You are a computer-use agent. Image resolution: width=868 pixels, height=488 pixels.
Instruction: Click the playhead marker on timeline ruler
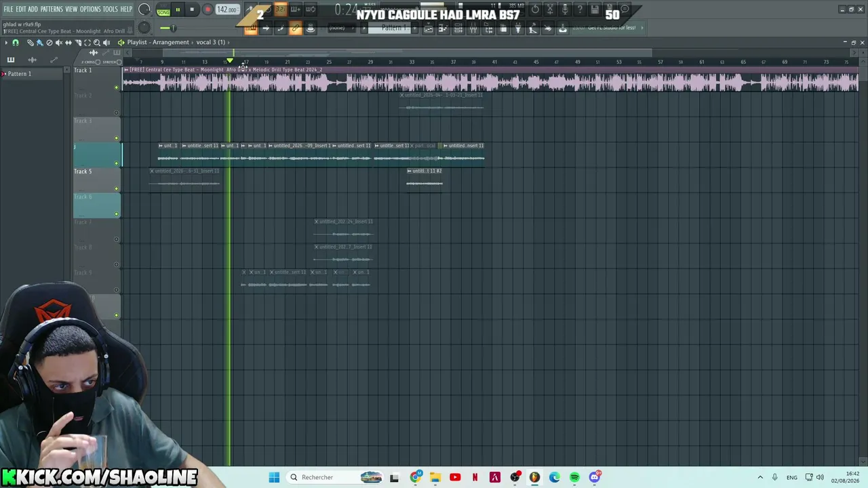230,61
